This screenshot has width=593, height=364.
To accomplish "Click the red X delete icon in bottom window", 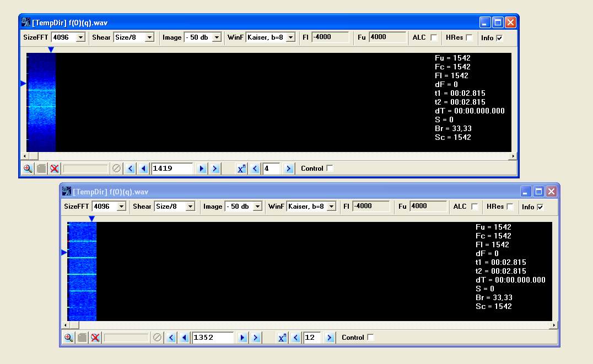I will point(95,338).
